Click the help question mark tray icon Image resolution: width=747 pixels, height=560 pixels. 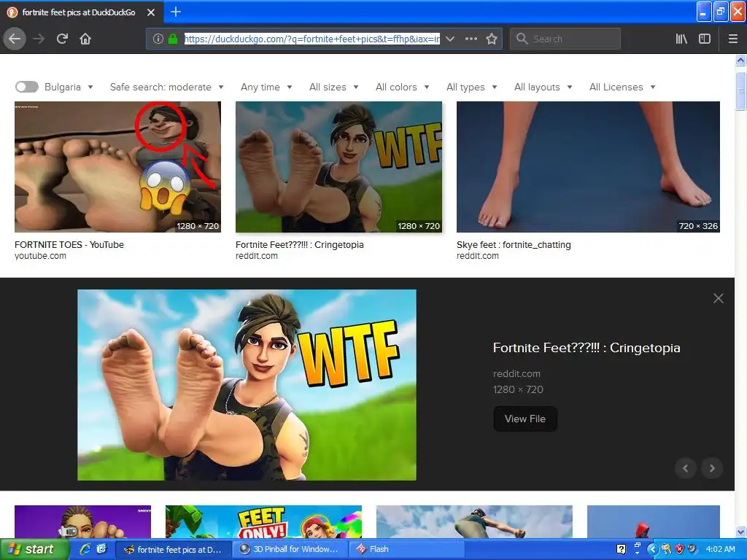(622, 549)
